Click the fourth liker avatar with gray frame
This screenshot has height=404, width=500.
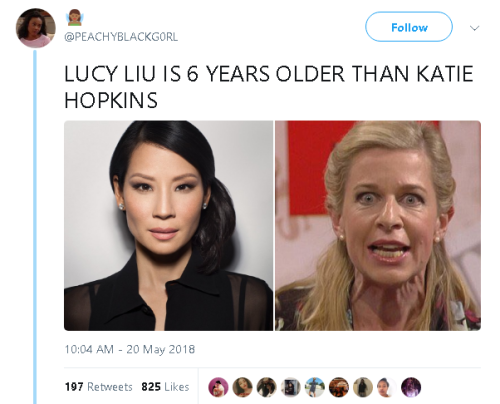click(x=291, y=387)
